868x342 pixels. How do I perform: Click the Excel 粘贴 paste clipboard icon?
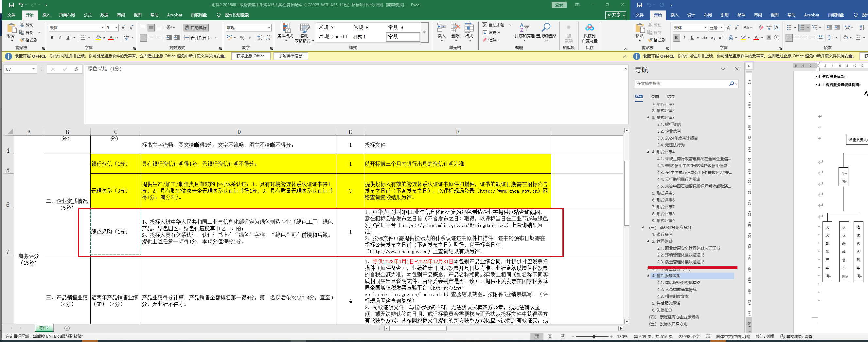11,28
